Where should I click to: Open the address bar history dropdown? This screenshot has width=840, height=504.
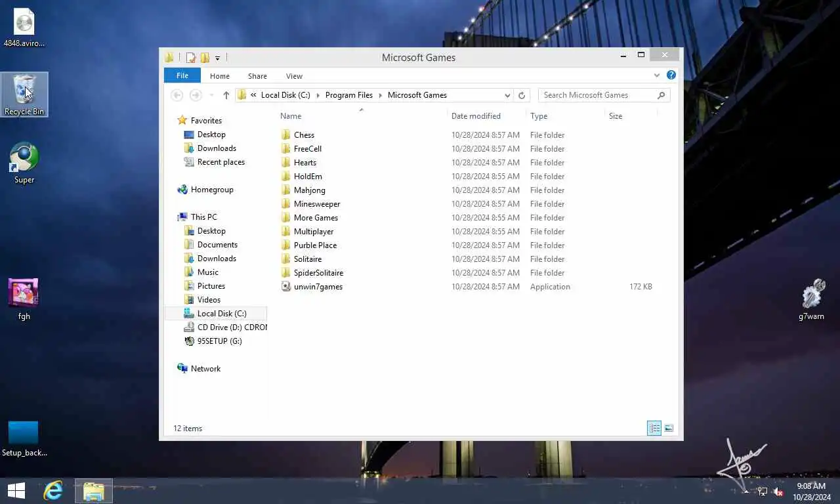point(507,95)
